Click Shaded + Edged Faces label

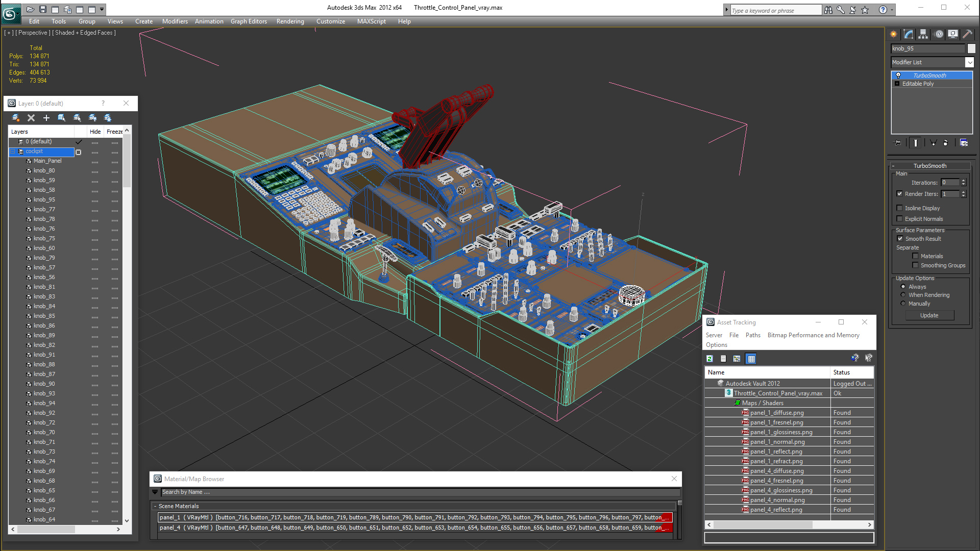(x=84, y=33)
